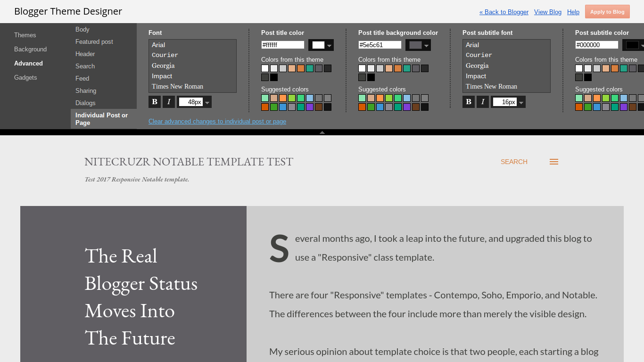
Task: Open the post title color picker dropdown
Action: coord(329,45)
